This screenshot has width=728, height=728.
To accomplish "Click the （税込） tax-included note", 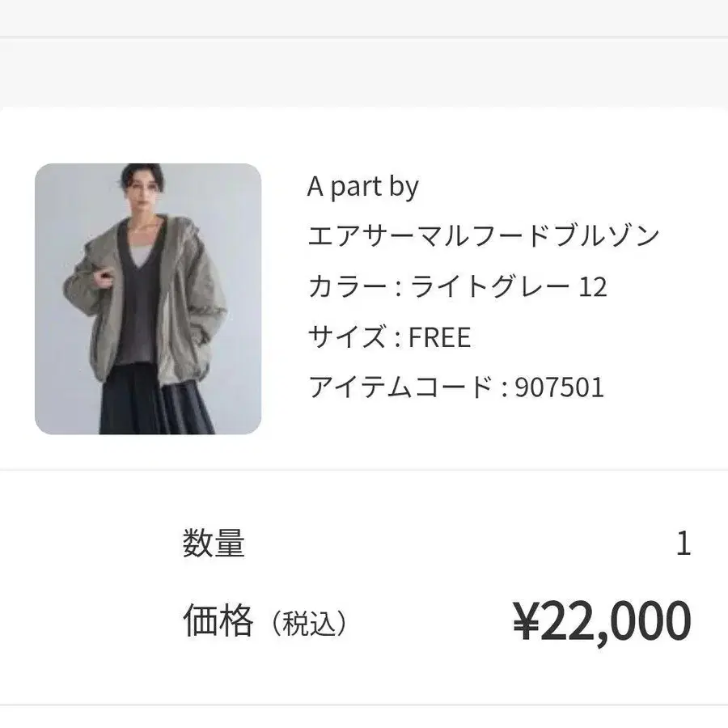I will [309, 624].
